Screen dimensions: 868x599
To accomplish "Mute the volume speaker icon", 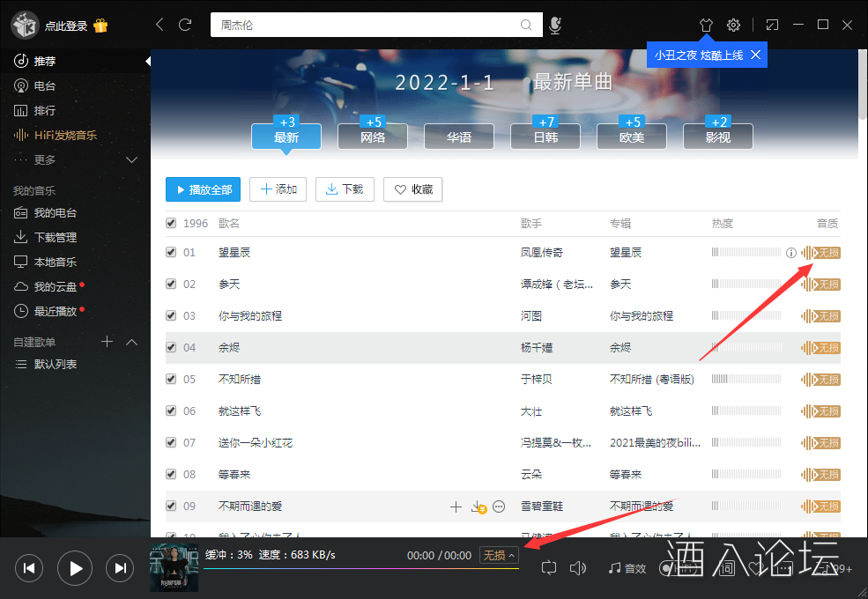I will point(578,568).
